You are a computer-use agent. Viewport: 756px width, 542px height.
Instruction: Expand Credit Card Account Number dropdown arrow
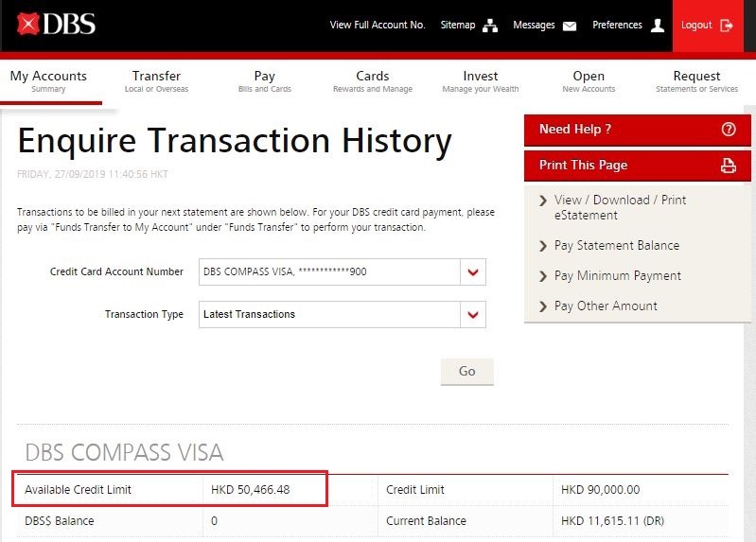(x=473, y=272)
